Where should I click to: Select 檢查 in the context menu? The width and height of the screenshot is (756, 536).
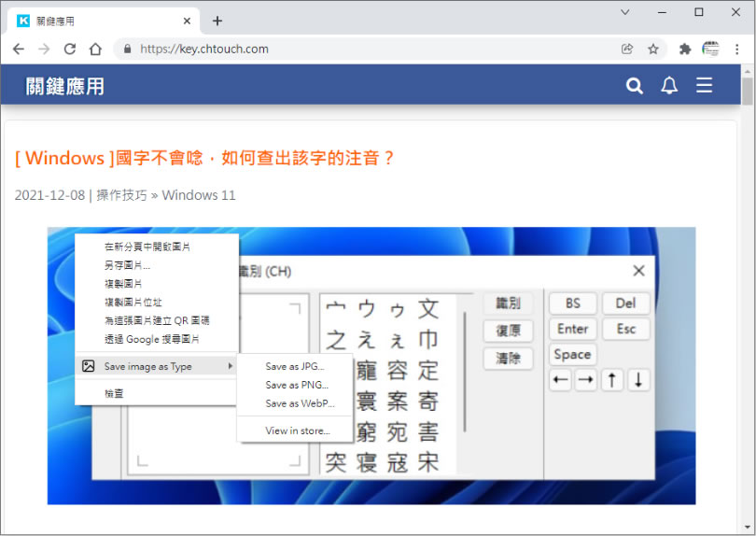tap(157, 393)
